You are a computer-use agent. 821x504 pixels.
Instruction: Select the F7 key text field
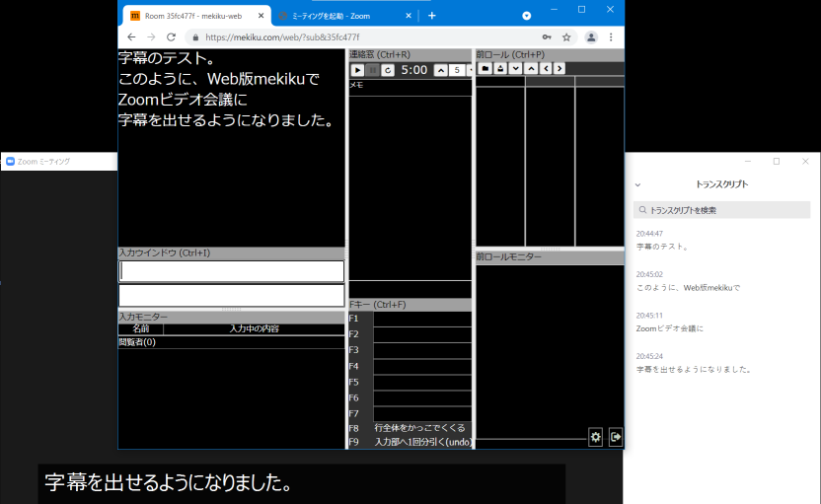point(422,413)
